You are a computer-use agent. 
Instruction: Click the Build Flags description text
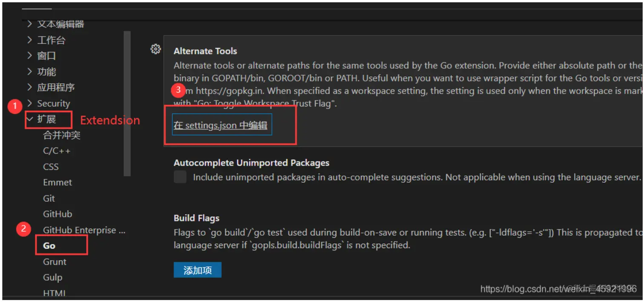[408, 239]
